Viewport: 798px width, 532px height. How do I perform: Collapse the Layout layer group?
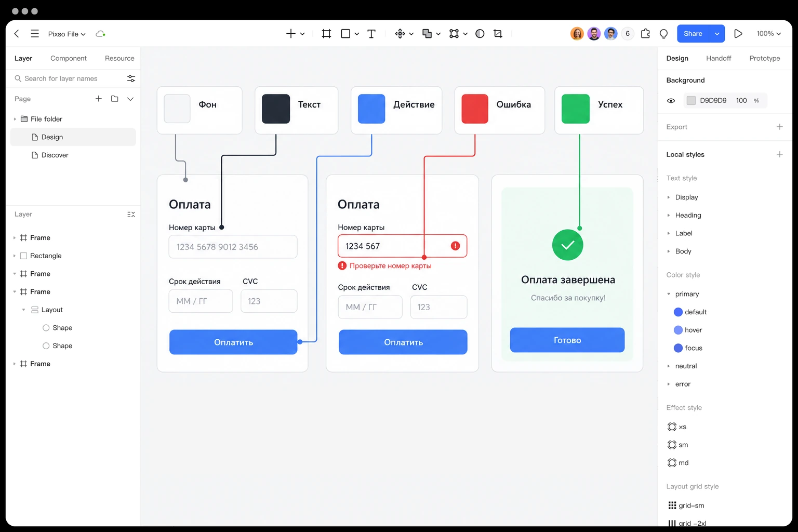pos(23,310)
